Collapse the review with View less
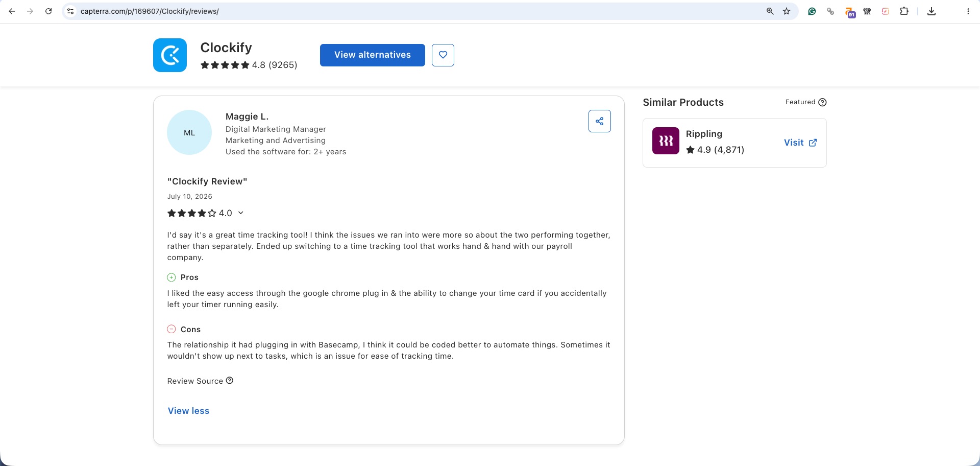The height and width of the screenshot is (466, 980). (189, 411)
